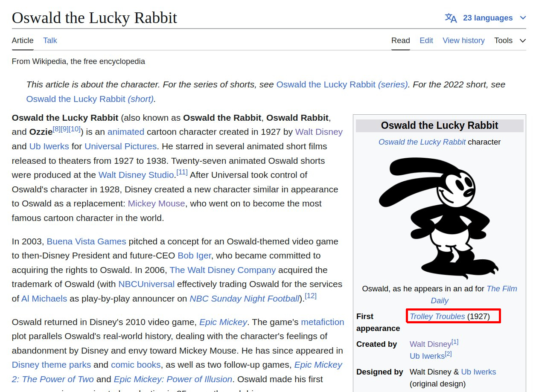533x392 pixels.
Task: Open the Trolley Troubles link
Action: [x=437, y=317]
